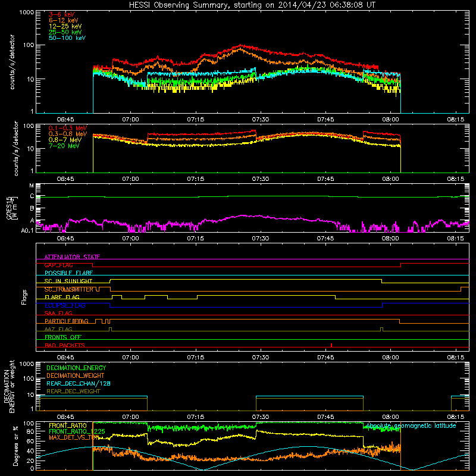Click the M class label on GOES axis

click(x=32, y=186)
